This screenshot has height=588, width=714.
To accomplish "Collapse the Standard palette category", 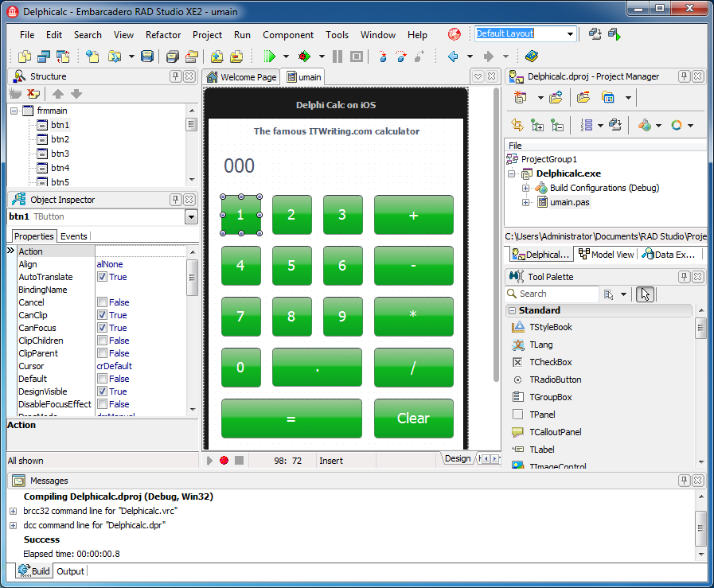I will pyautogui.click(x=513, y=310).
